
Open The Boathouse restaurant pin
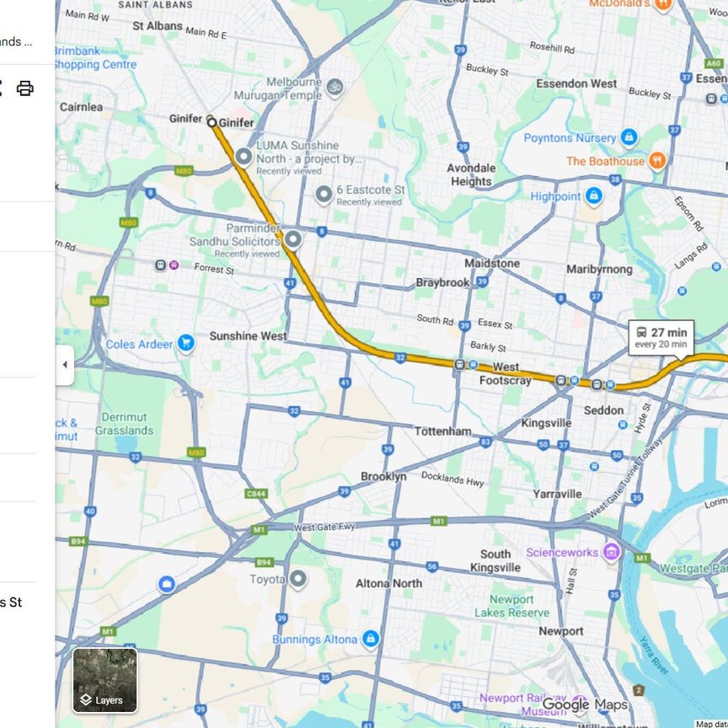pos(657,161)
